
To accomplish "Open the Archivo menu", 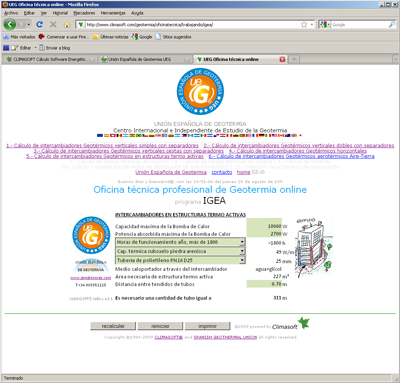I will [x=11, y=13].
